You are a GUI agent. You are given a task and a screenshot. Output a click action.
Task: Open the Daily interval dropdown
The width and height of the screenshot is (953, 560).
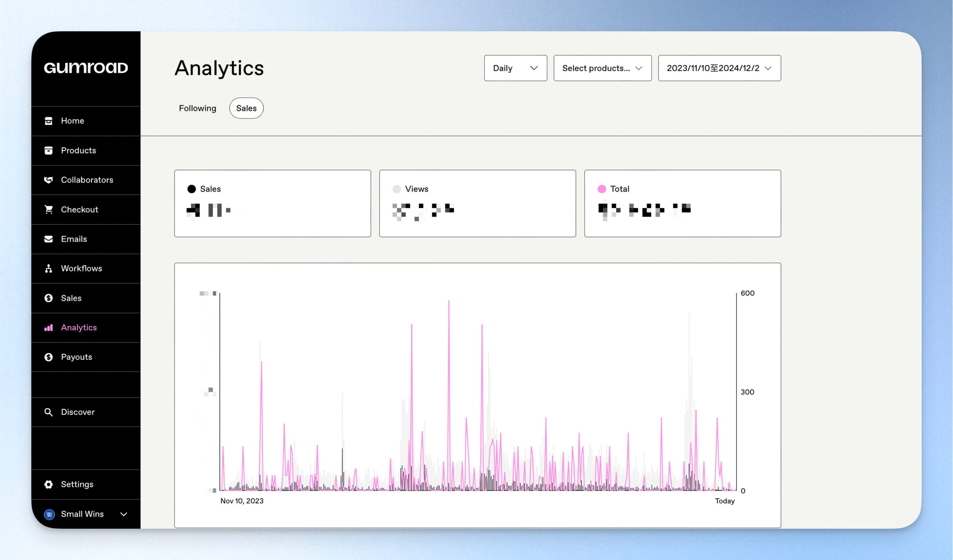click(x=516, y=68)
